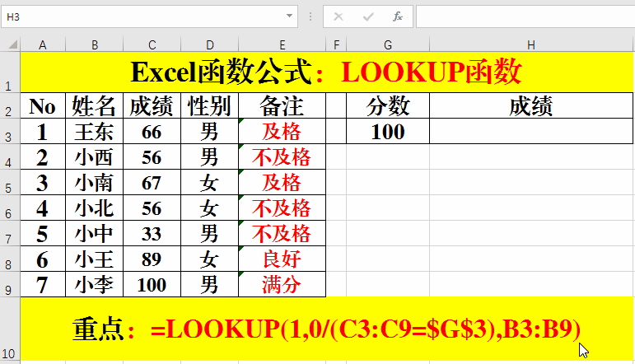Click '不及格' remark in row 4
635x364 pixels.
282,156
